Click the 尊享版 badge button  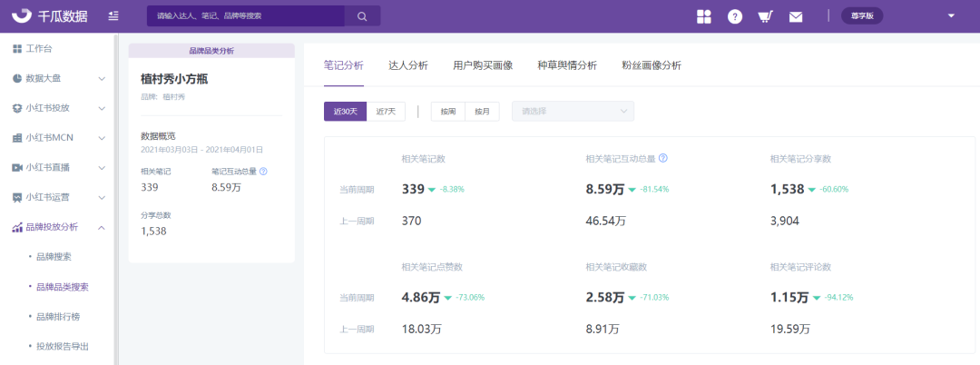862,16
